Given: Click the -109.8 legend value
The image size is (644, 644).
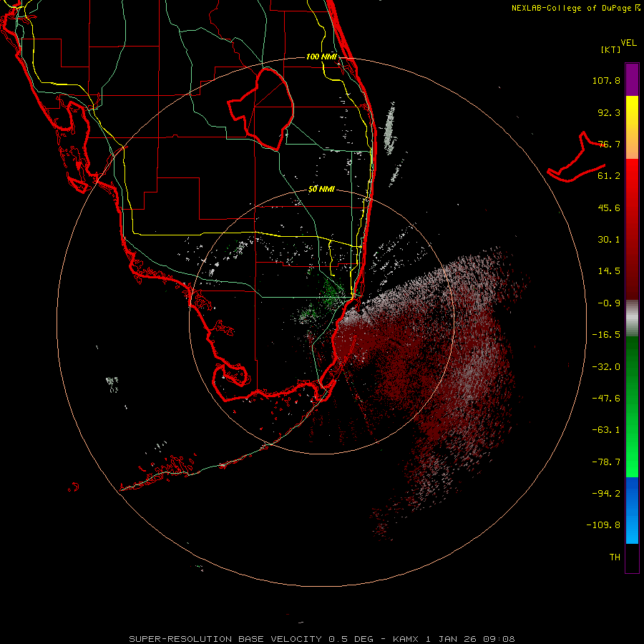Looking at the screenshot, I should (603, 525).
